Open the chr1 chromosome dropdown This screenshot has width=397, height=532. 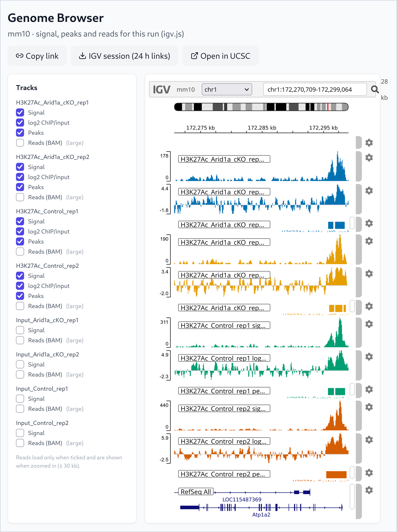(227, 89)
